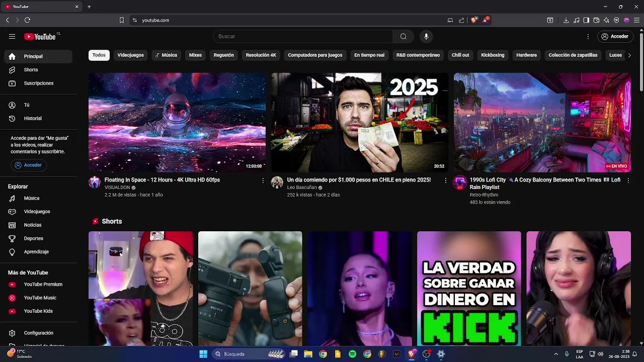Viewport: 644px width, 362px height.
Task: Click the search magnifier button
Action: [x=404, y=36]
